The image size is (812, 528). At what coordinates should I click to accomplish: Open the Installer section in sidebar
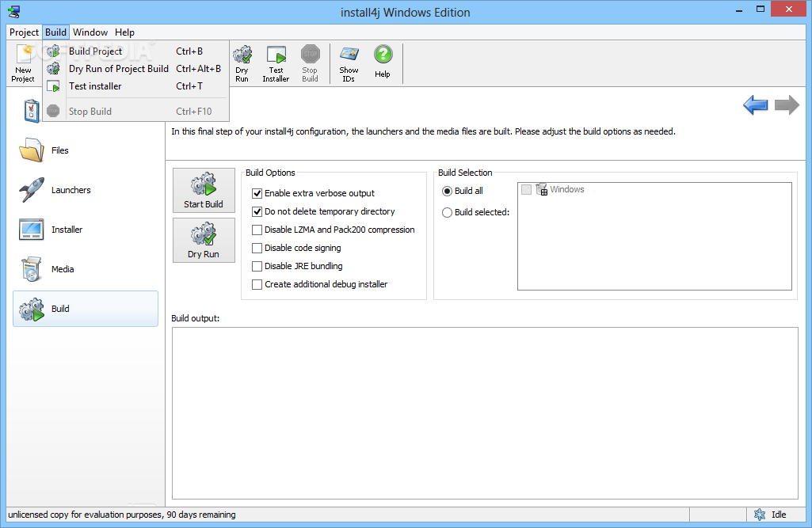86,230
